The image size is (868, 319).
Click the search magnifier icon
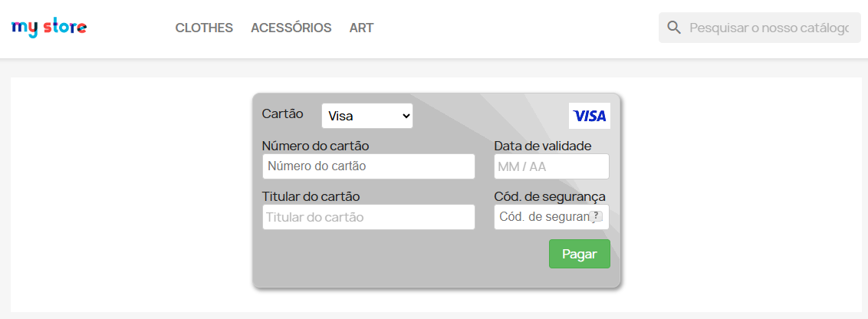674,28
